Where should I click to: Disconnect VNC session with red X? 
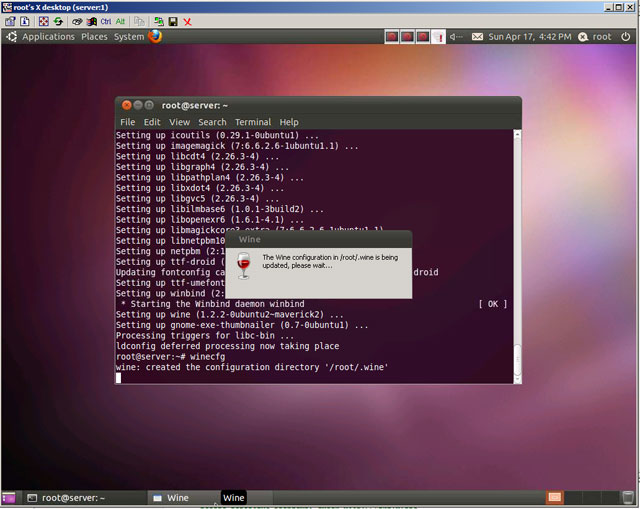pyautogui.click(x=187, y=22)
